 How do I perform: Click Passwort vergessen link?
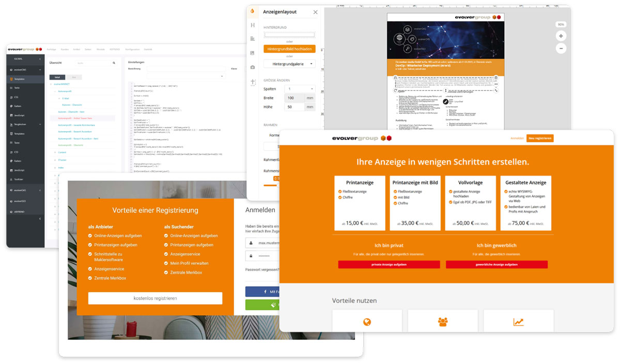click(x=262, y=270)
